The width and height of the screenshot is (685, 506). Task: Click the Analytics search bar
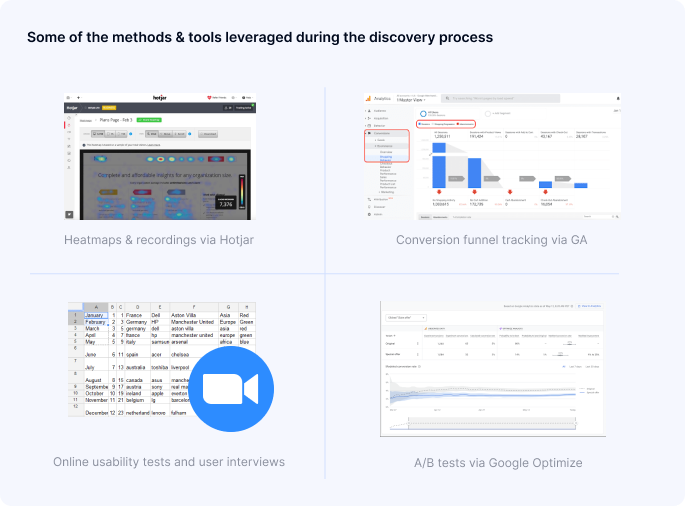pos(500,99)
